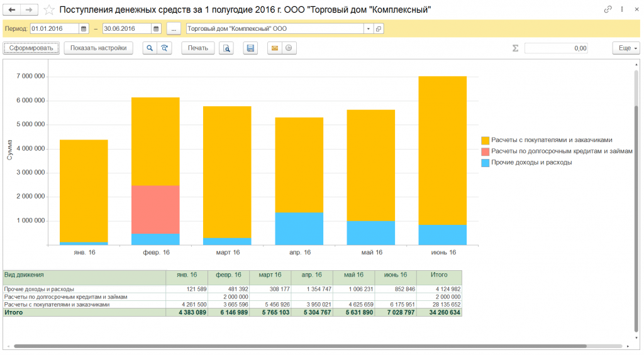Add report to favorites with star icon
644x355 pixels.
49,10
